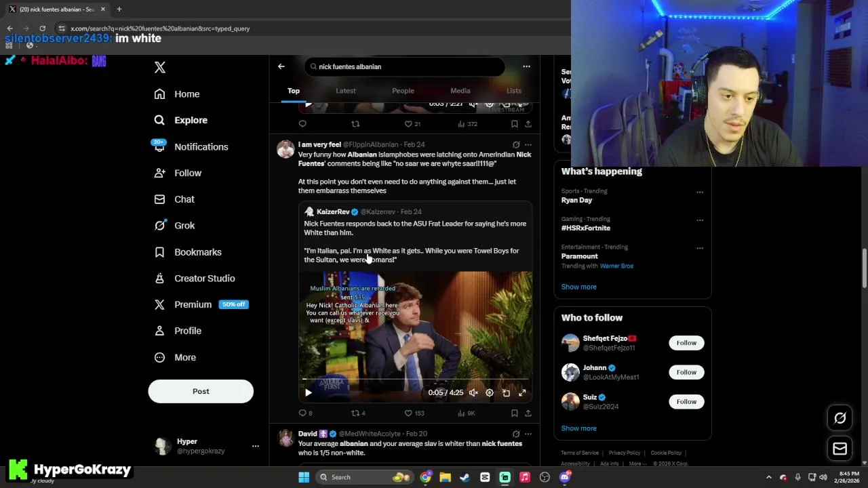Open Premium in sidebar
The width and height of the screenshot is (868, 488).
tap(201, 304)
